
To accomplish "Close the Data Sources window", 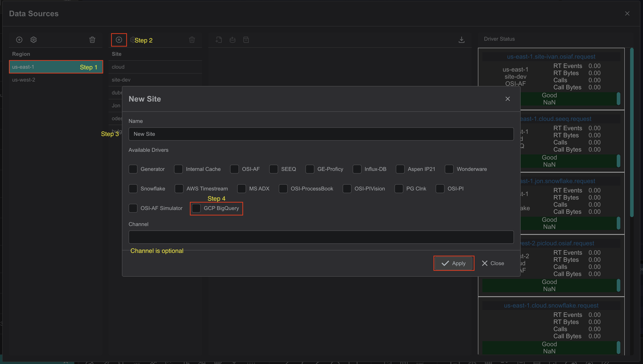I will (627, 14).
